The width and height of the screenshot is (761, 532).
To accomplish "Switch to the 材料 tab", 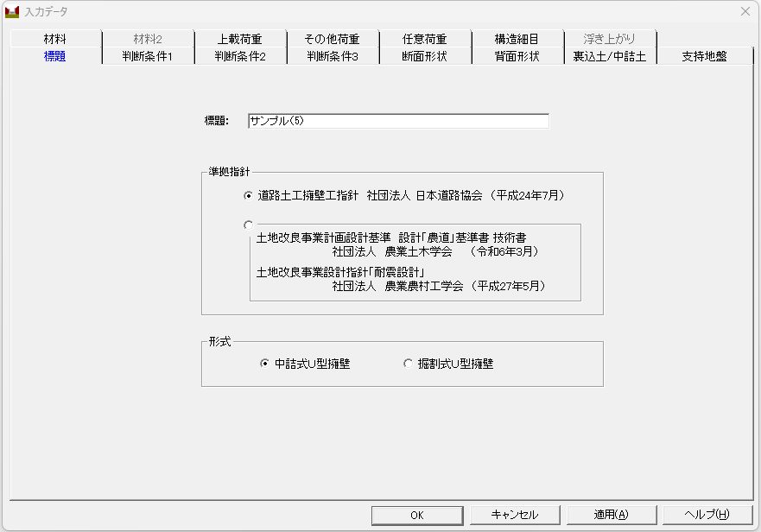I will pyautogui.click(x=55, y=40).
